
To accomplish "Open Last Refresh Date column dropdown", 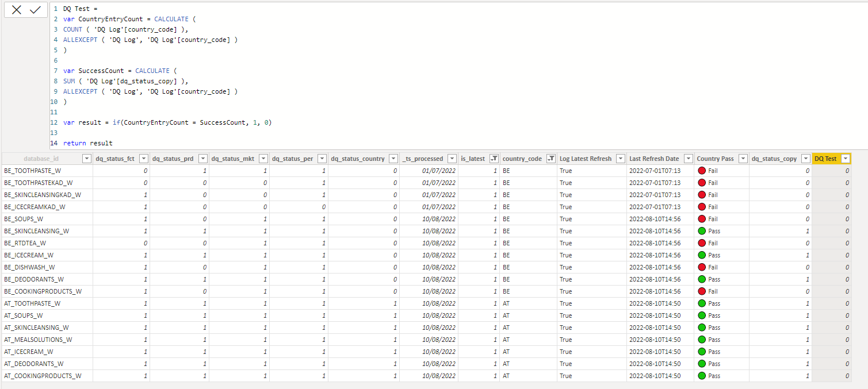I will pyautogui.click(x=689, y=159).
